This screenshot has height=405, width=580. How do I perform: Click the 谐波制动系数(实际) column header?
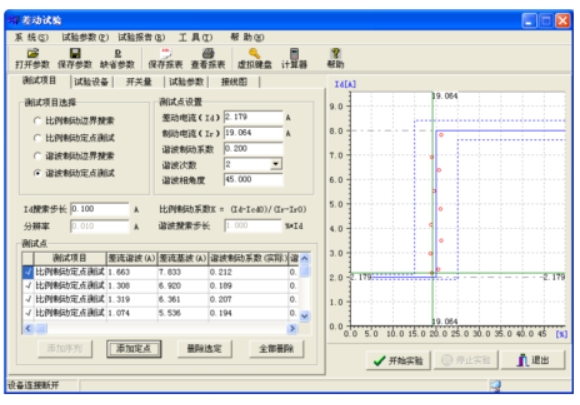coord(248,258)
